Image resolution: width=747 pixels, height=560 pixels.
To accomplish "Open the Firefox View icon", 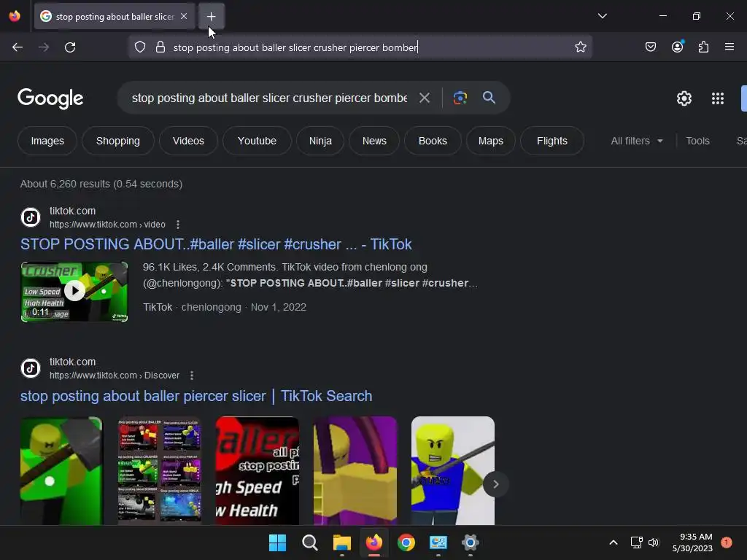I will click(x=15, y=16).
